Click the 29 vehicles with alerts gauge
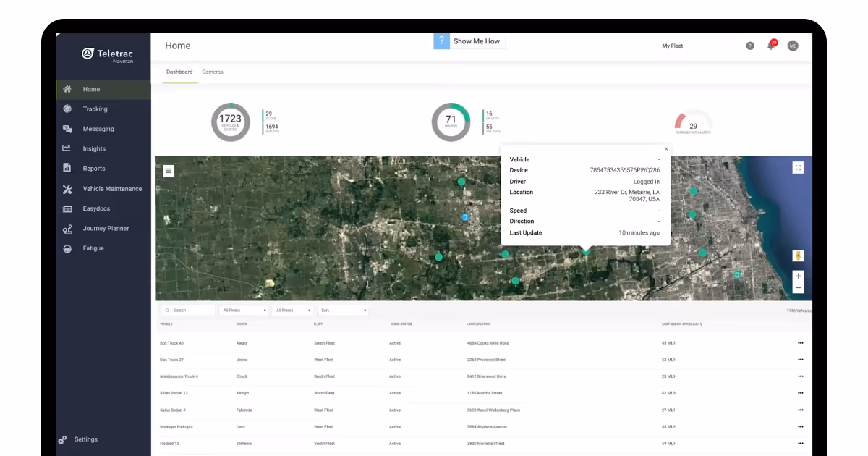 point(693,124)
